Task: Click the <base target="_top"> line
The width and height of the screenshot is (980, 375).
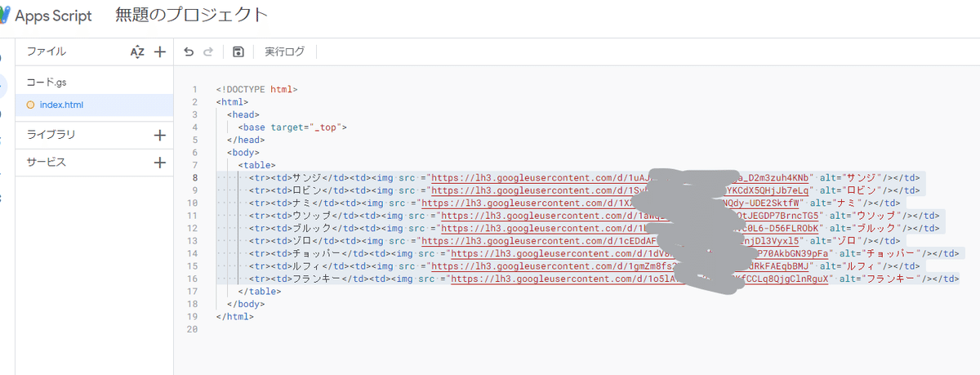Action: (x=292, y=127)
